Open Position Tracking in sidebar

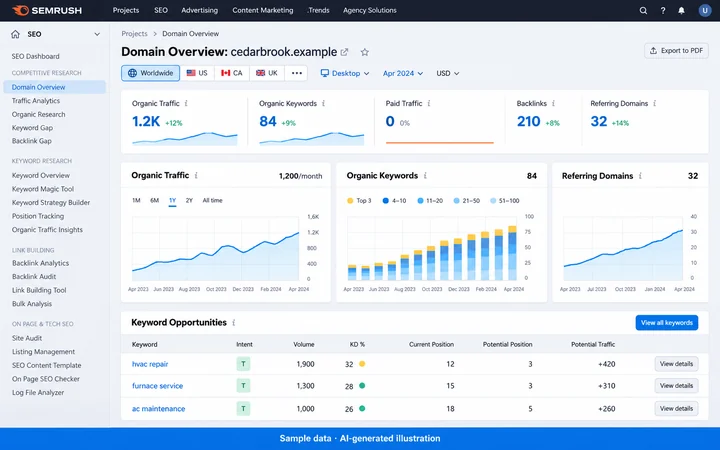(38, 216)
